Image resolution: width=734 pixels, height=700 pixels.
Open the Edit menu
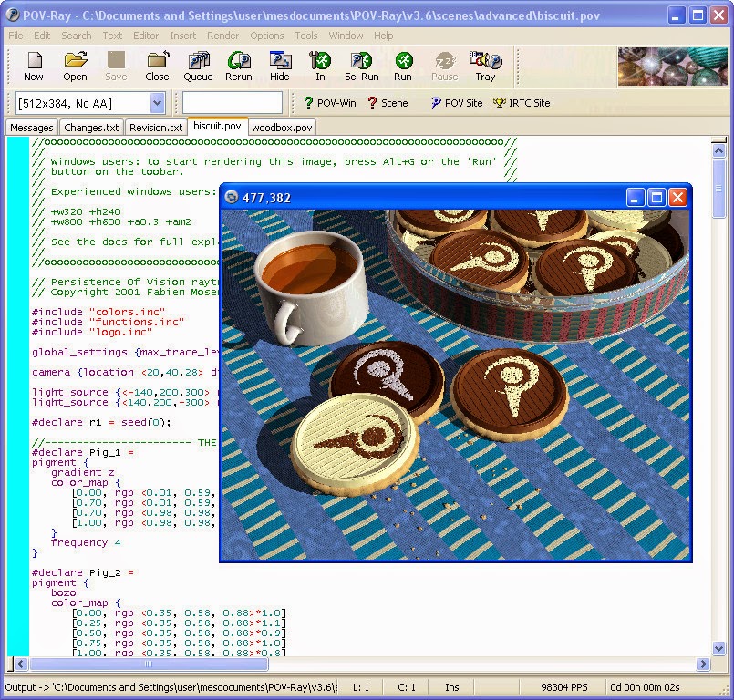click(x=42, y=36)
